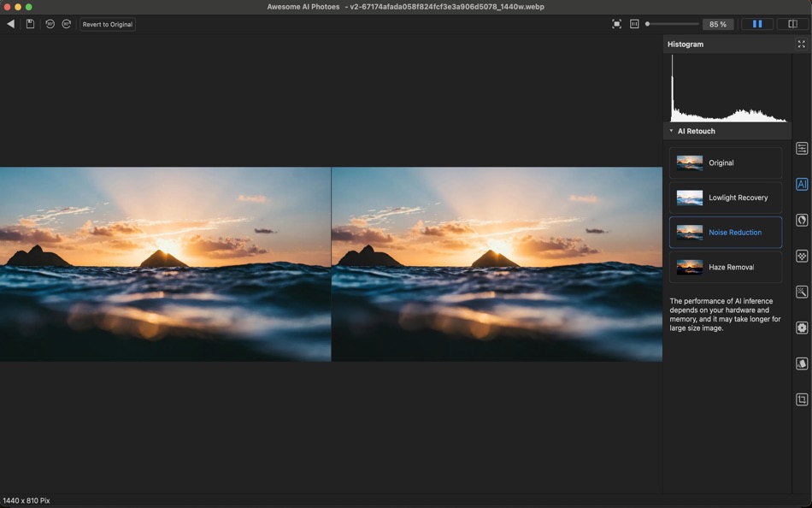
Task: Click the 85 % zoom value field
Action: point(718,24)
